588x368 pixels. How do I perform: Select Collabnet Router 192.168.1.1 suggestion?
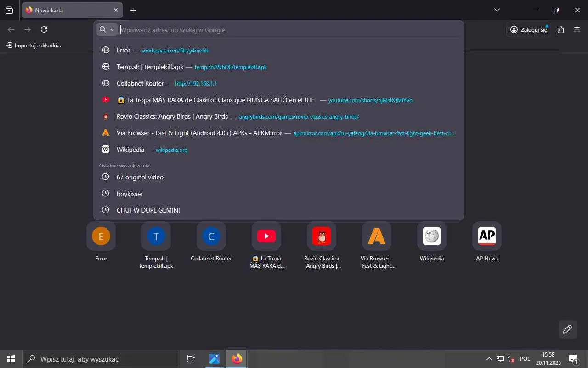click(278, 83)
